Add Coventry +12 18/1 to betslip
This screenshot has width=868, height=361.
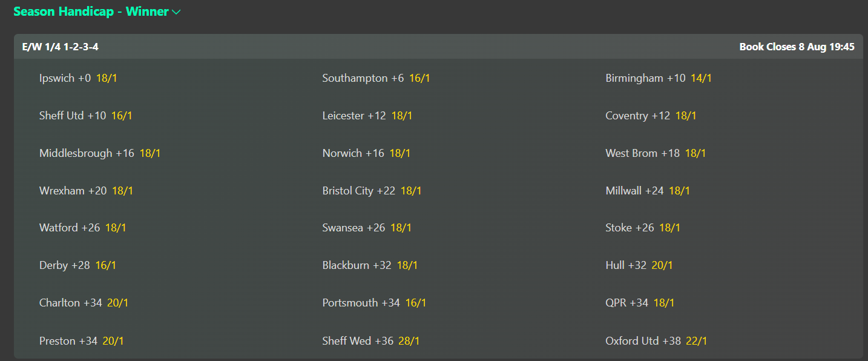pos(651,116)
